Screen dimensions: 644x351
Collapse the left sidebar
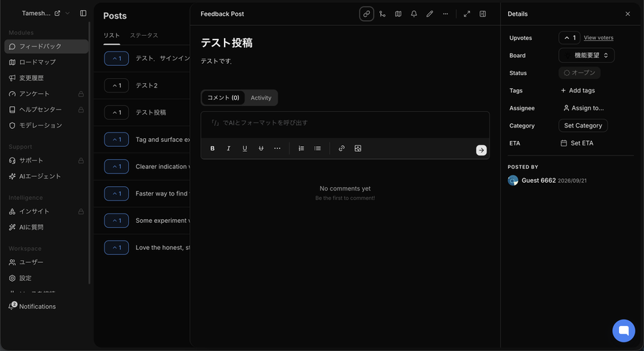(x=83, y=13)
